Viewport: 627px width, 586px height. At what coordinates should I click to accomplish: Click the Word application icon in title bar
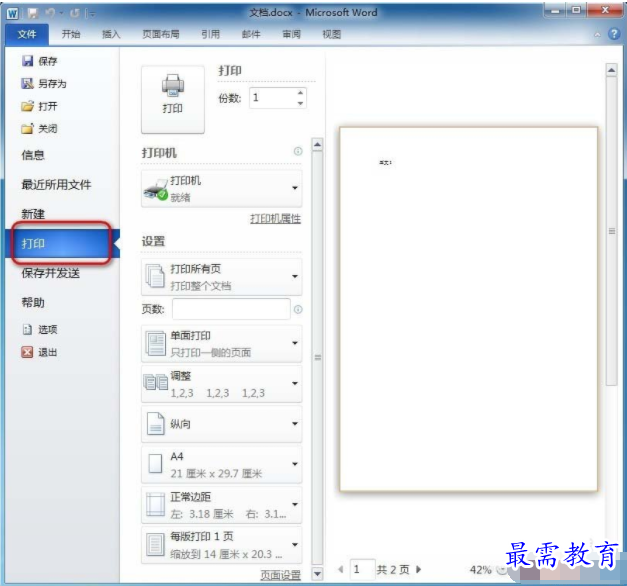pos(12,14)
